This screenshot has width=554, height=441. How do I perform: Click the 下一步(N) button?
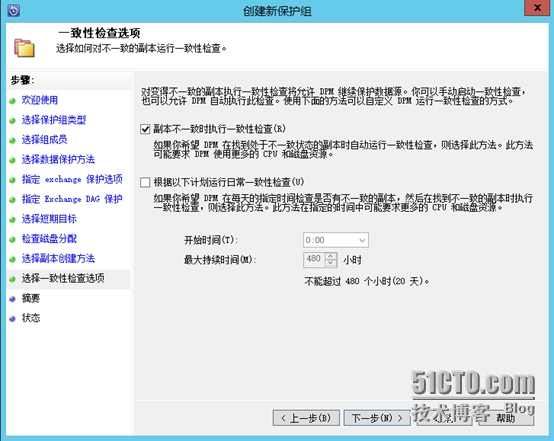coord(377,418)
